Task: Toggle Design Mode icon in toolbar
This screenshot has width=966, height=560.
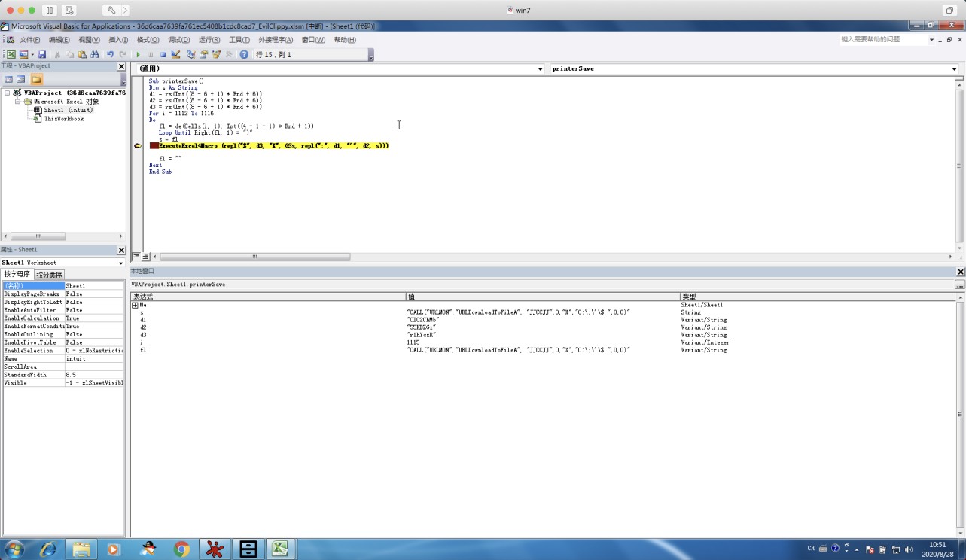Action: pos(175,54)
